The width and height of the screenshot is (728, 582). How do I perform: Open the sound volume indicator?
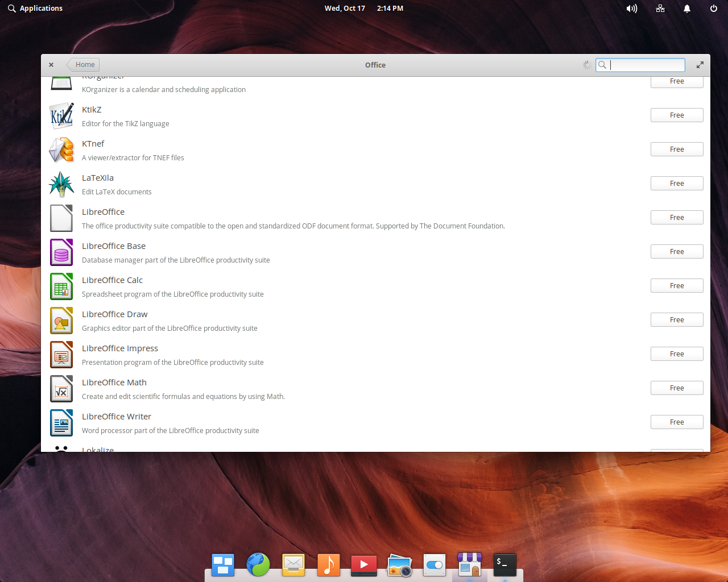coord(632,9)
